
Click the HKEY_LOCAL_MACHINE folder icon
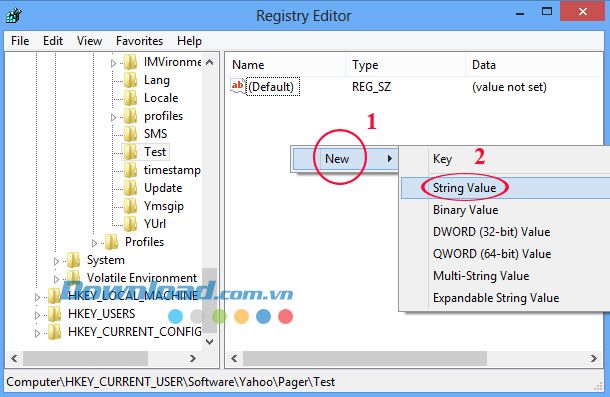pos(54,296)
